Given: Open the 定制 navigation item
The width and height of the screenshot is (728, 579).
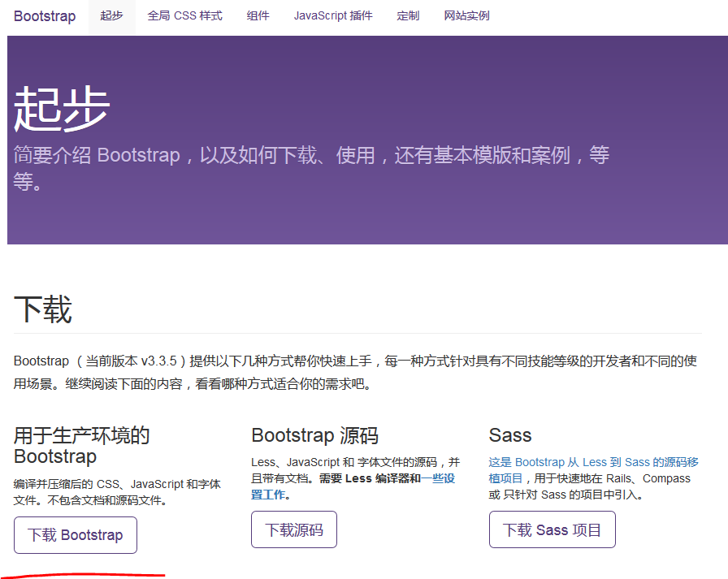Looking at the screenshot, I should pyautogui.click(x=408, y=15).
